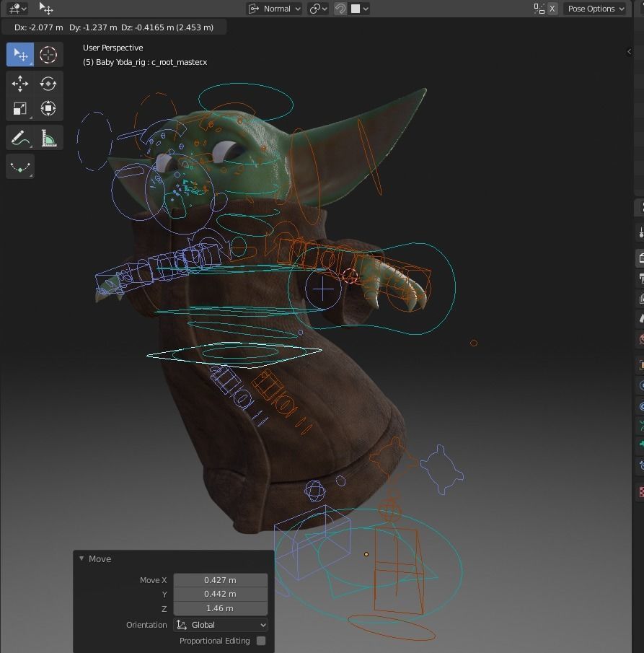Select the Transform tool
Screen dimensions: 644x653
[x=48, y=109]
